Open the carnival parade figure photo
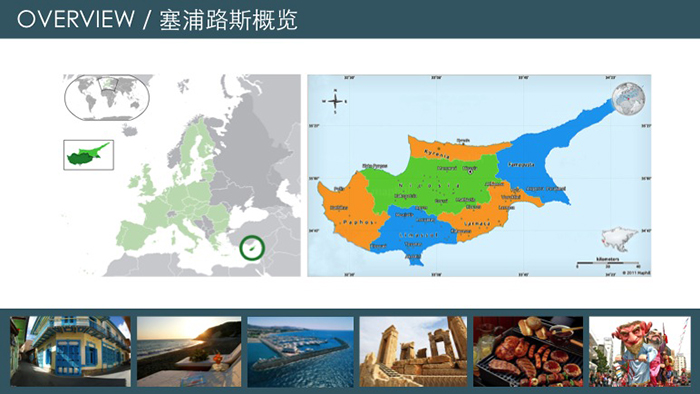Screen dimensions: 700x394 640,351
